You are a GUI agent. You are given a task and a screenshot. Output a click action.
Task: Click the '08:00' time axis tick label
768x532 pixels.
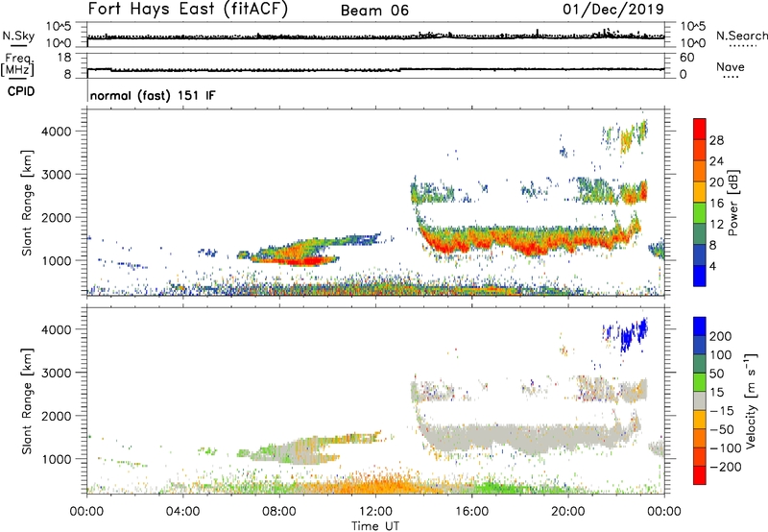pyautogui.click(x=278, y=512)
